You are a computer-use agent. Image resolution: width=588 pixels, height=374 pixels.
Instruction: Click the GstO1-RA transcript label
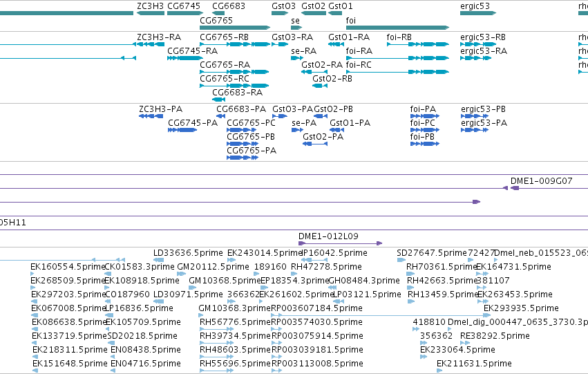point(349,37)
